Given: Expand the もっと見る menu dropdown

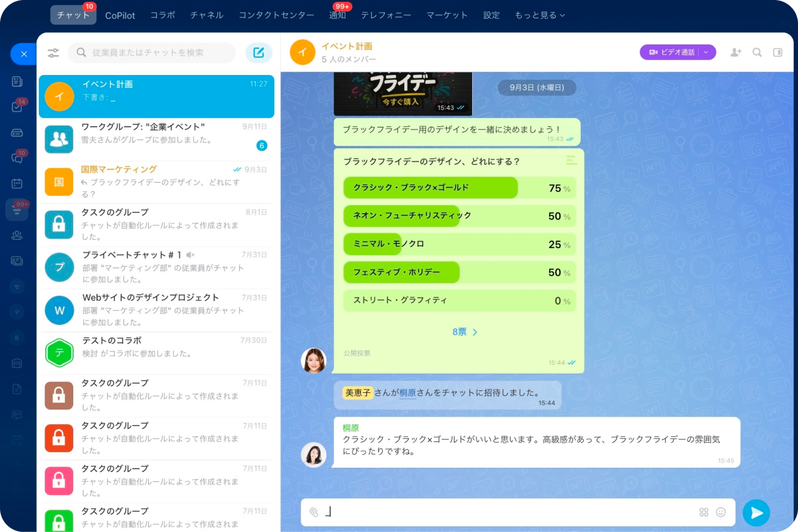Looking at the screenshot, I should pos(540,15).
